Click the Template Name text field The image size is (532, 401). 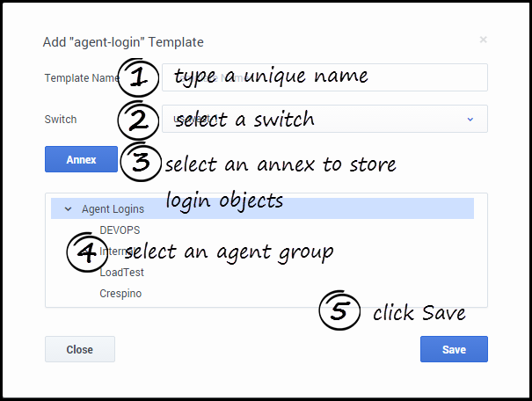point(324,77)
